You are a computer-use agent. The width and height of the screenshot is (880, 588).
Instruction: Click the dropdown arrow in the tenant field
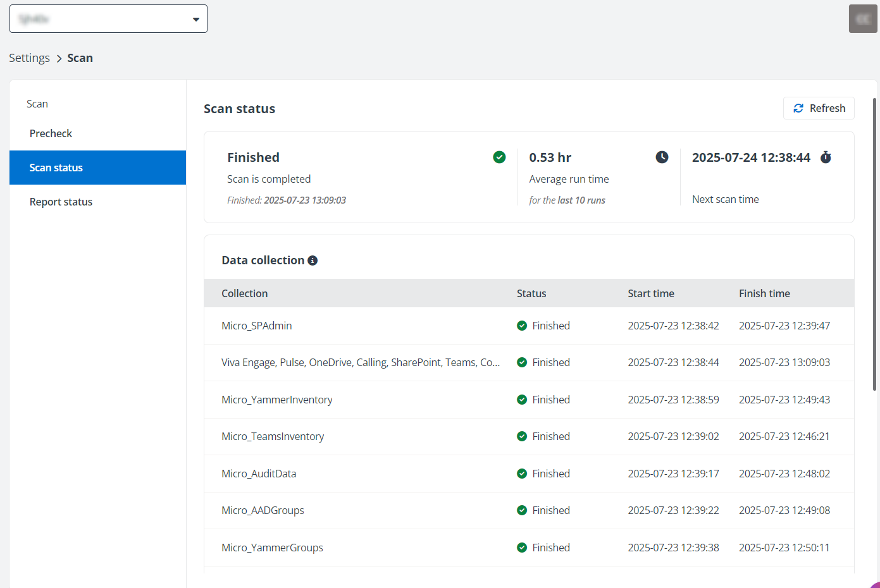pos(196,18)
